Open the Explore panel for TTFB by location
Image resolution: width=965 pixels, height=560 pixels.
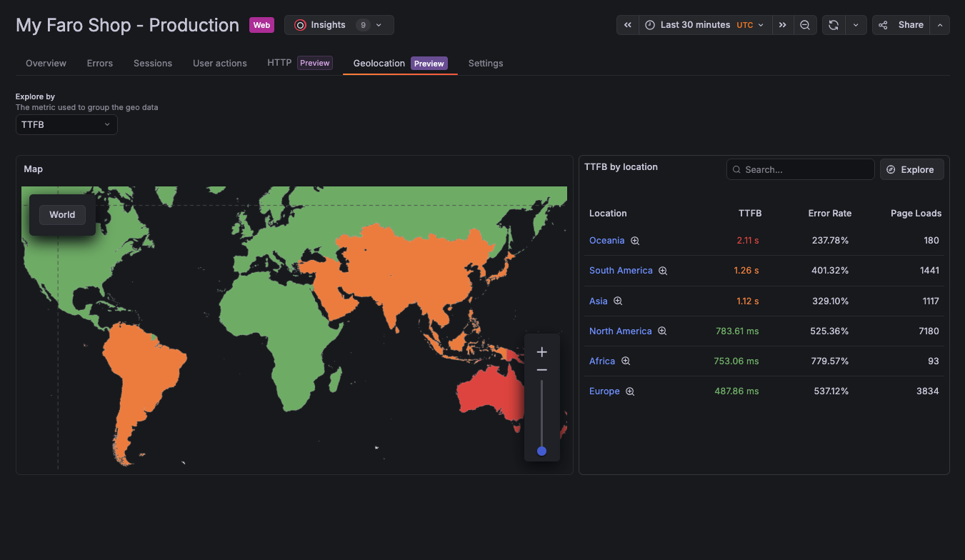911,169
